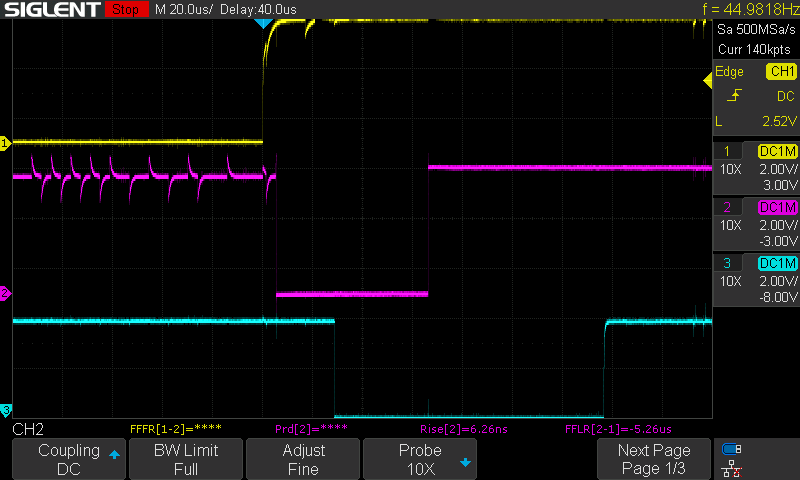The height and width of the screenshot is (480, 800).
Task: Click the Edge trigger type label
Action: coord(729,71)
